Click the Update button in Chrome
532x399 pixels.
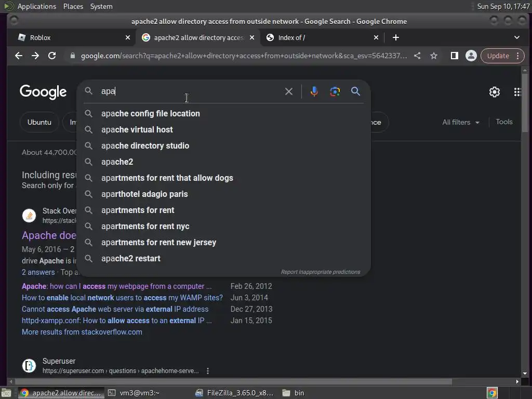pyautogui.click(x=498, y=56)
